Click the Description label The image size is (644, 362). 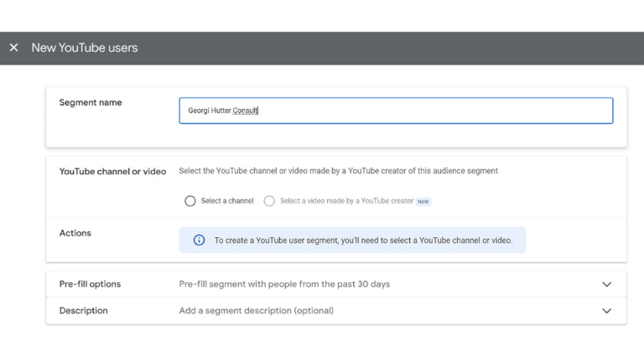pos(83,311)
